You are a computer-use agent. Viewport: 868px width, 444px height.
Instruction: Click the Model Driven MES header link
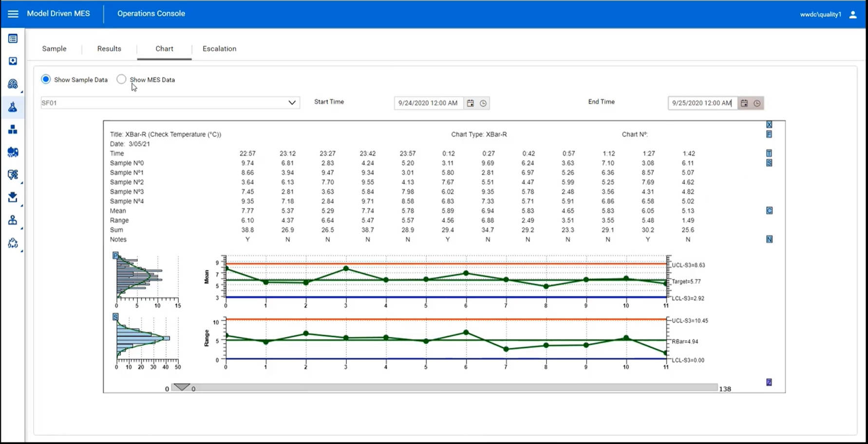tap(58, 14)
